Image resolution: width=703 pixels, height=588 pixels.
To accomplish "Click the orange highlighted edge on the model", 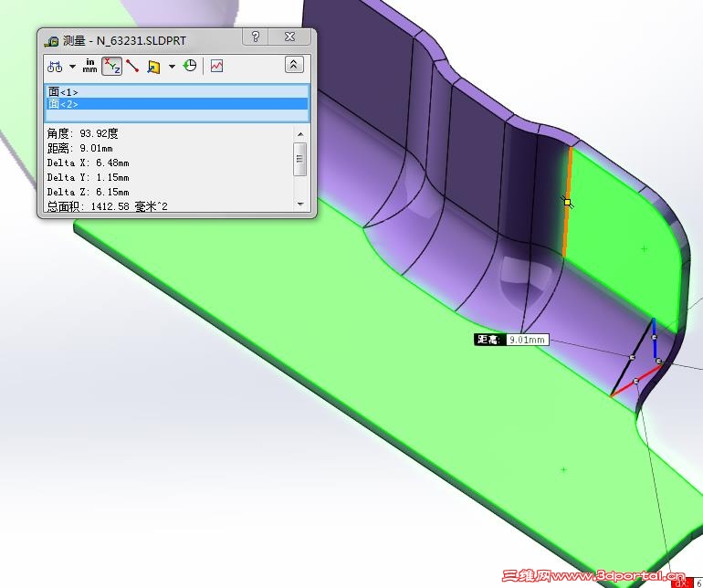I will [x=568, y=202].
